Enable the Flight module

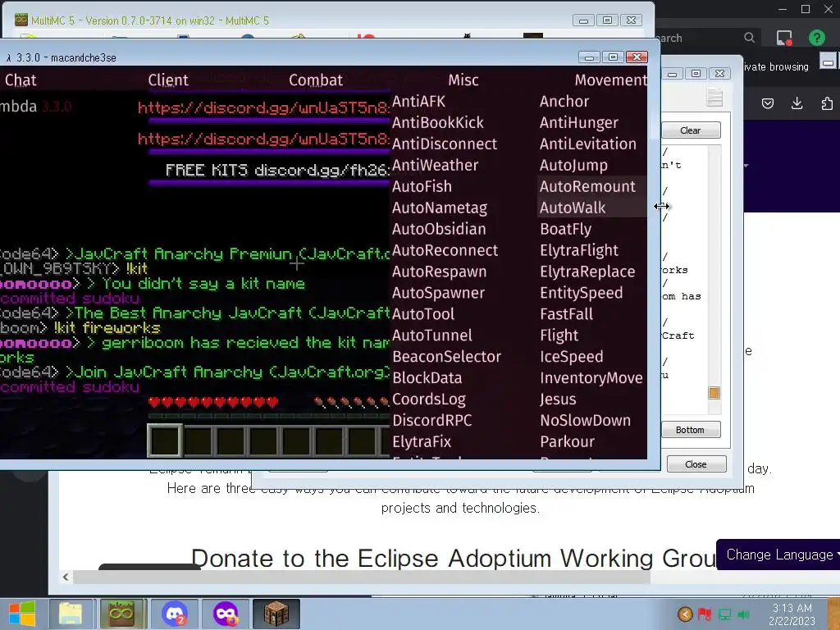click(559, 336)
